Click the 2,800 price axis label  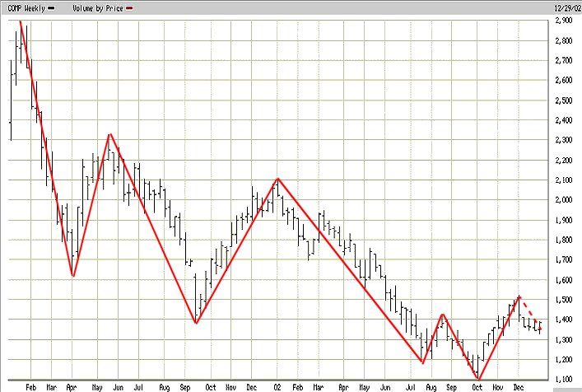point(564,40)
